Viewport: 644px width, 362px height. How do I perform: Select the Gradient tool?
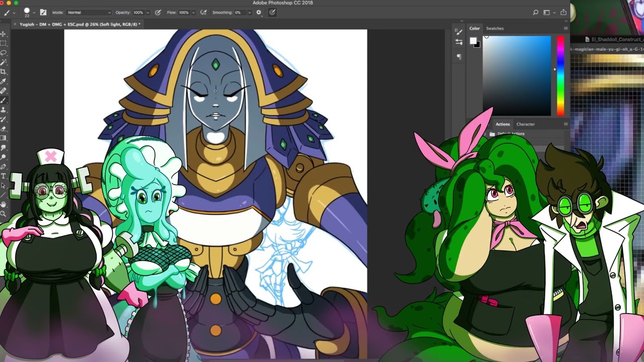coord(3,138)
